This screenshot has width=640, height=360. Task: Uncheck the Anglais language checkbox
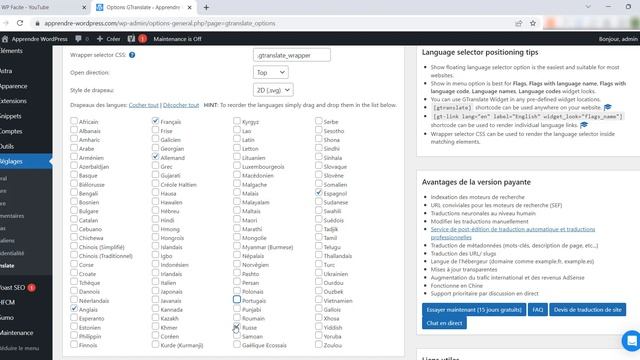[73, 309]
